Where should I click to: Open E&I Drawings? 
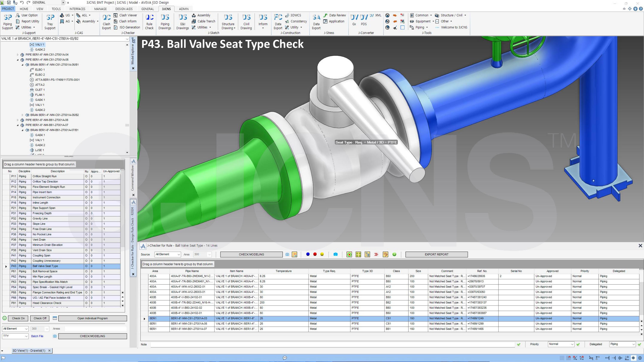point(182,21)
